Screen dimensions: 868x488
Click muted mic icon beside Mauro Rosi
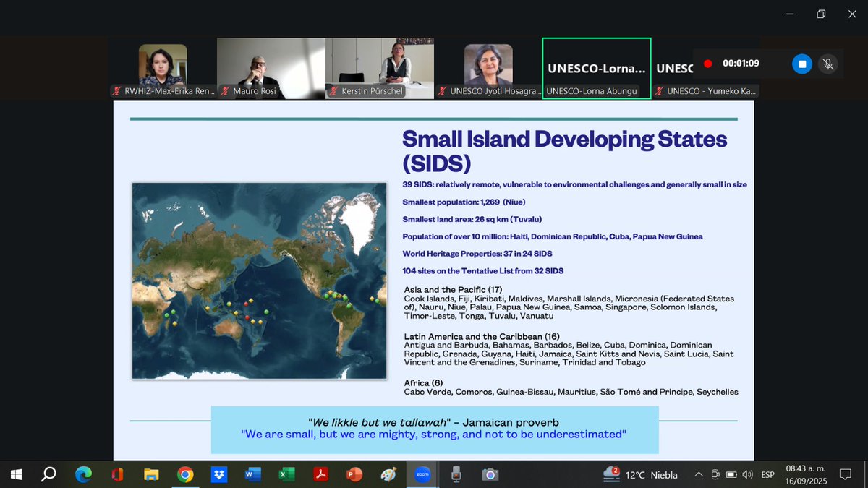(x=224, y=92)
